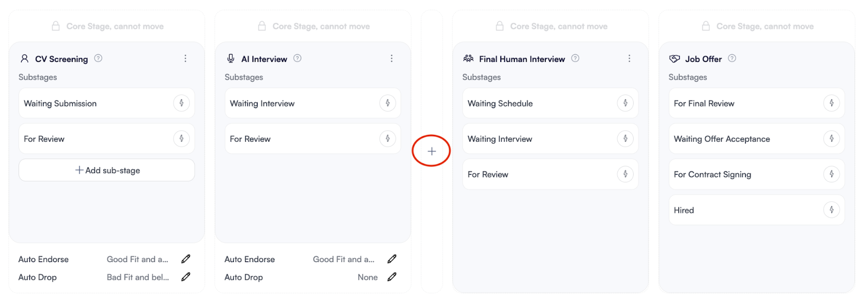Click help icon next to Job Offer
The image size is (868, 305).
click(732, 59)
